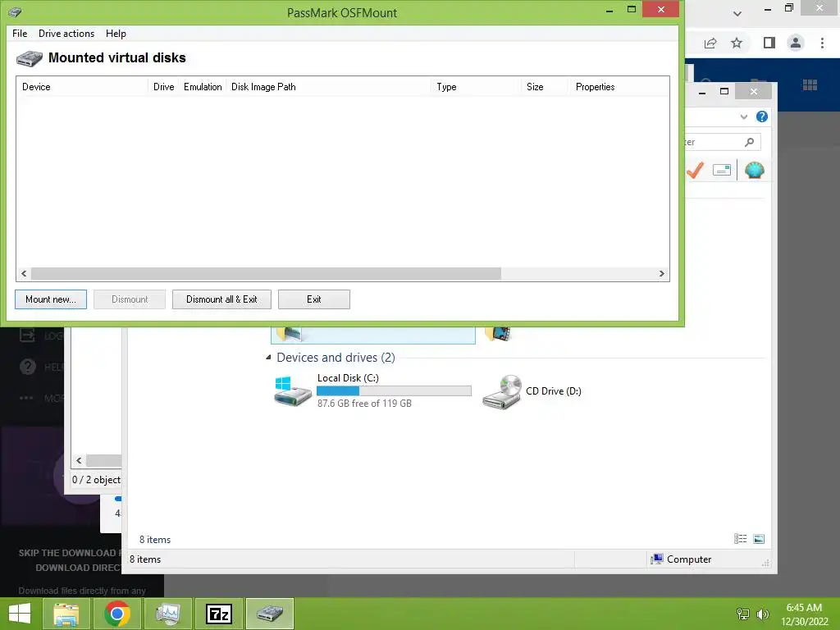Viewport: 840px width, 630px height.
Task: Click the Dismount all & Exit button
Action: click(221, 299)
